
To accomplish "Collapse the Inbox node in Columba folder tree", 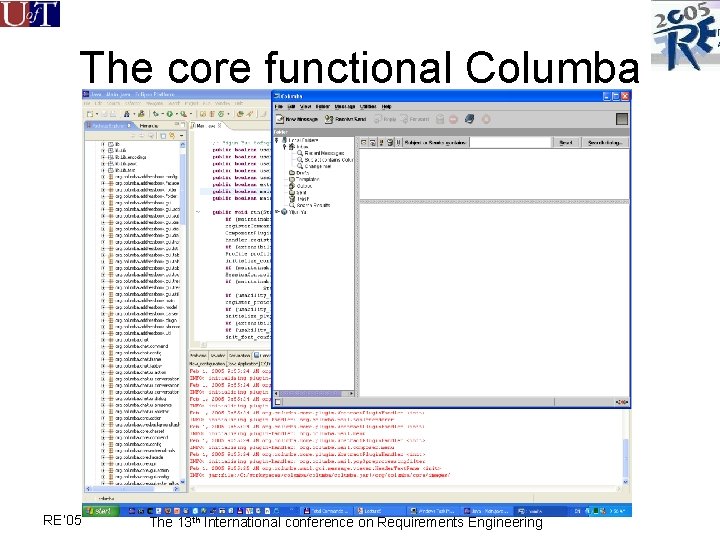I will [284, 146].
